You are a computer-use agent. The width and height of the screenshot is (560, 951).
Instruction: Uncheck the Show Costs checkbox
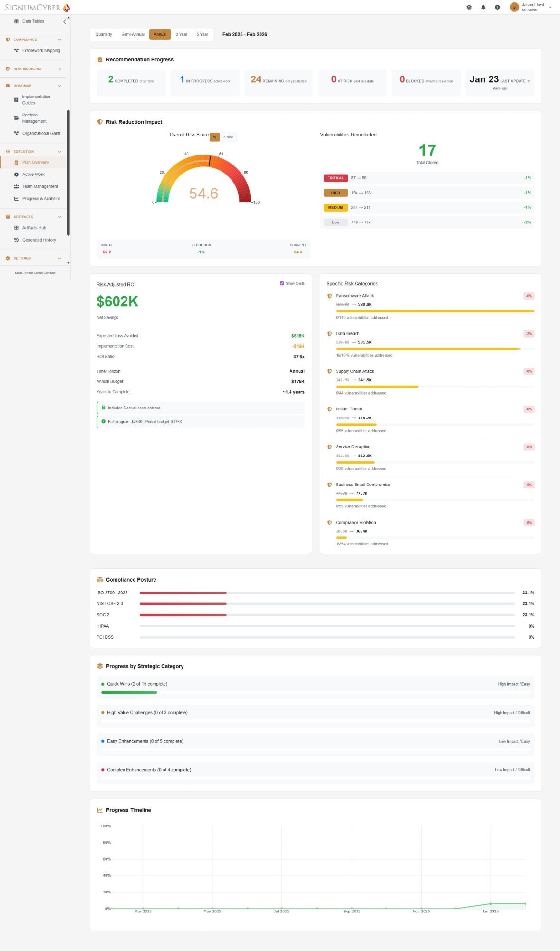coord(282,283)
